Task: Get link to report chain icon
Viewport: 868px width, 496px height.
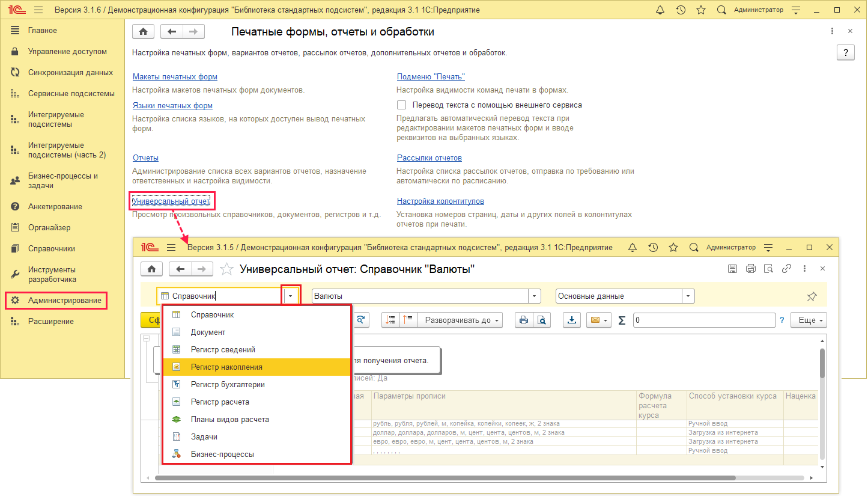Action: 786,269
